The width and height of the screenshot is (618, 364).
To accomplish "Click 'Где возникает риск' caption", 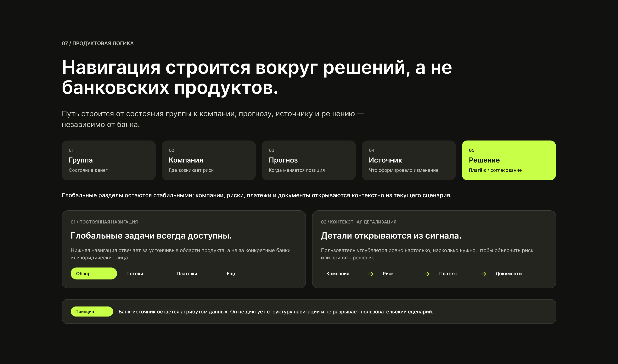I will (191, 170).
